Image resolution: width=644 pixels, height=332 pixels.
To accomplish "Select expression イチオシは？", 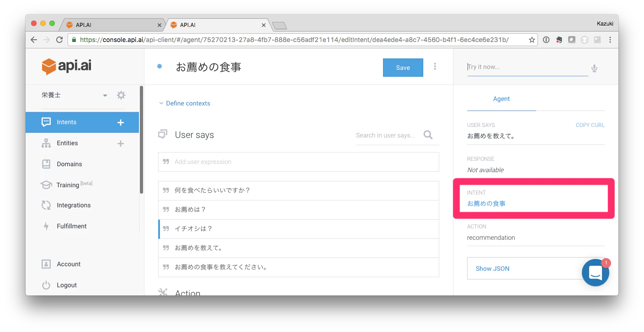I will pyautogui.click(x=298, y=229).
